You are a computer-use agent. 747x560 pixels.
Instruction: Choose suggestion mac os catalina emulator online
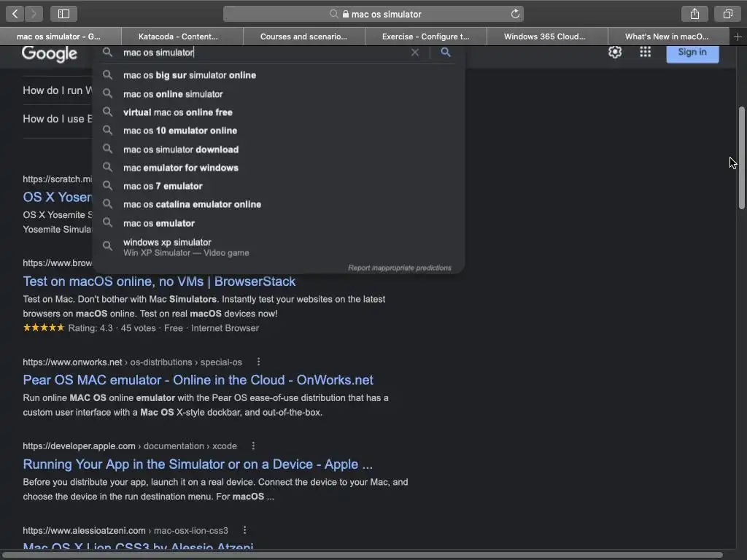[x=279, y=204]
